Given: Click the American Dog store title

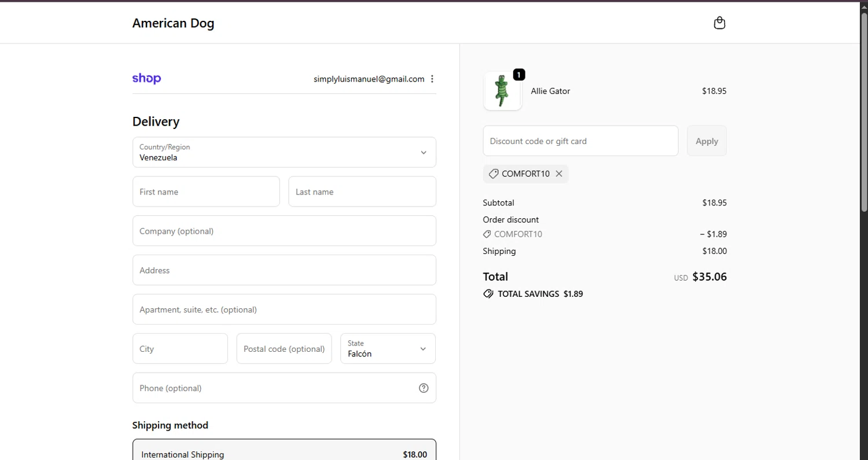Looking at the screenshot, I should point(174,23).
